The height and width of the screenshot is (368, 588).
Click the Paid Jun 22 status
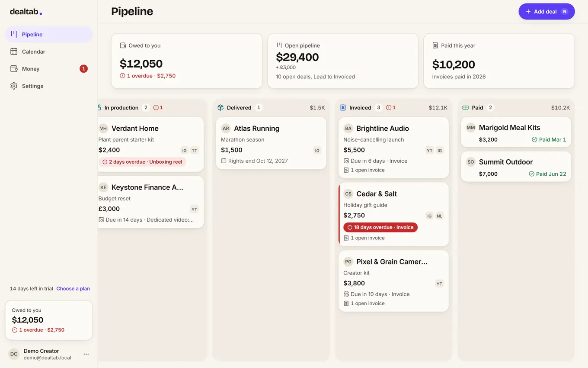[547, 174]
